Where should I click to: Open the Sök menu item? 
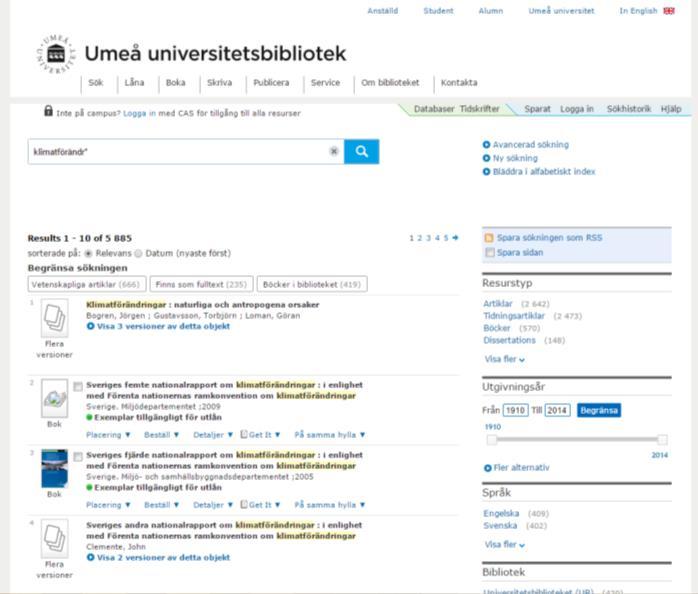coord(96,82)
